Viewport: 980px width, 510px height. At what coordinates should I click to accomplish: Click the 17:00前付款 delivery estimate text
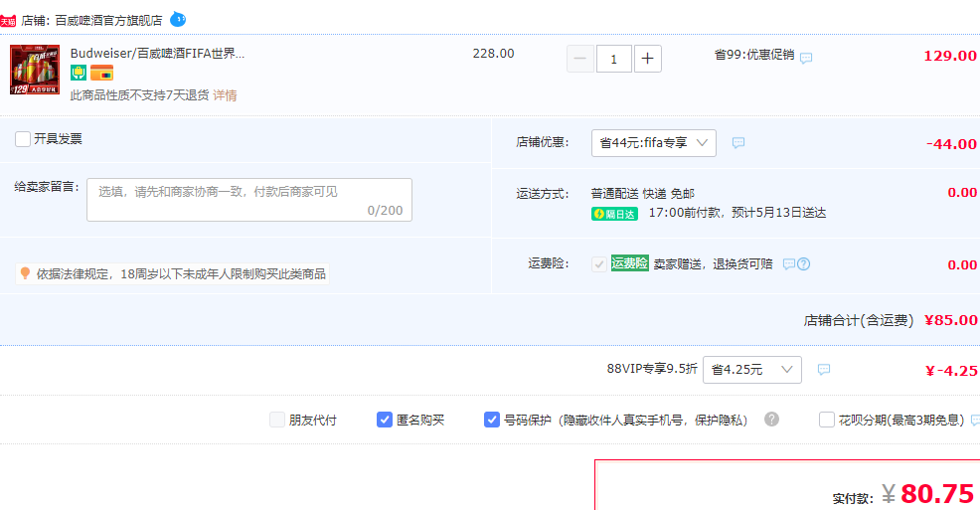(736, 213)
